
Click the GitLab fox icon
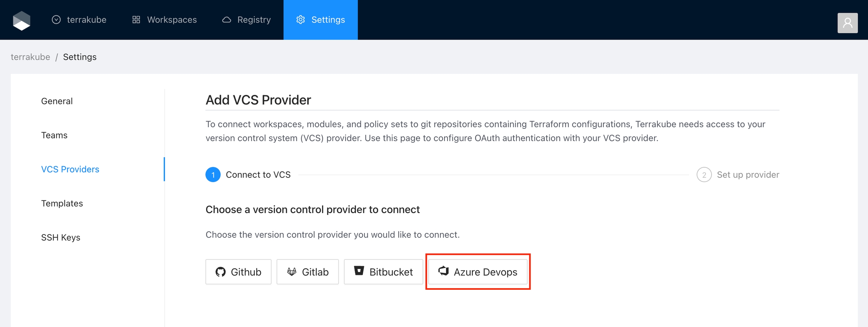(292, 272)
